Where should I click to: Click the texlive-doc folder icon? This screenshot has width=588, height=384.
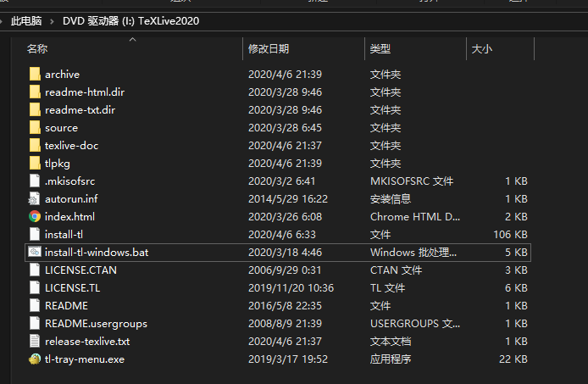[35, 146]
